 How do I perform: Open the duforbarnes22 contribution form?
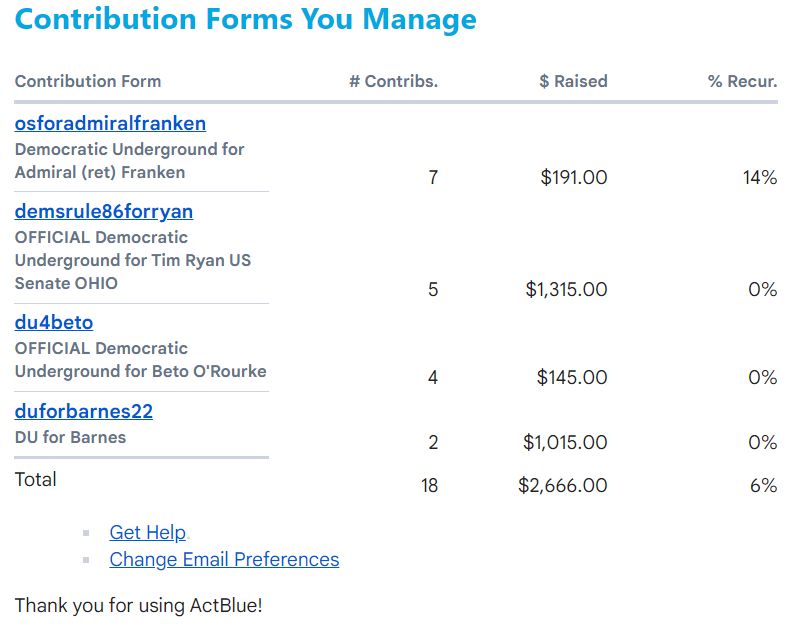pyautogui.click(x=84, y=411)
